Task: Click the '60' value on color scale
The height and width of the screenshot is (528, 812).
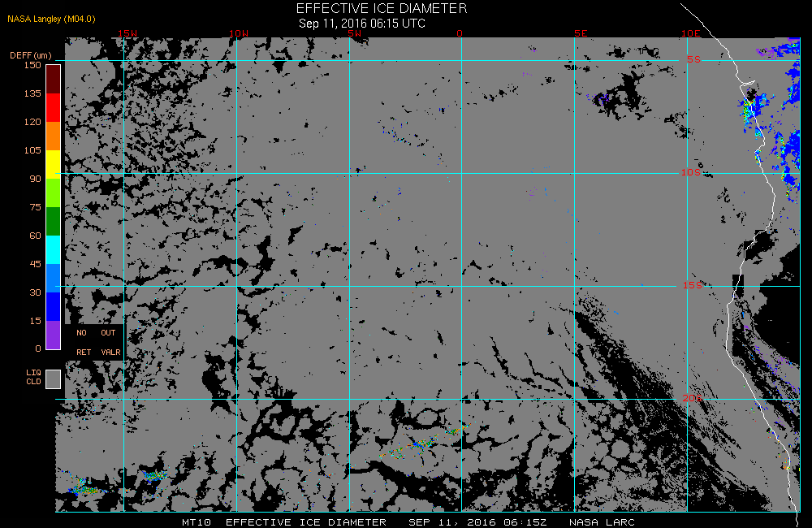Action: coord(35,236)
